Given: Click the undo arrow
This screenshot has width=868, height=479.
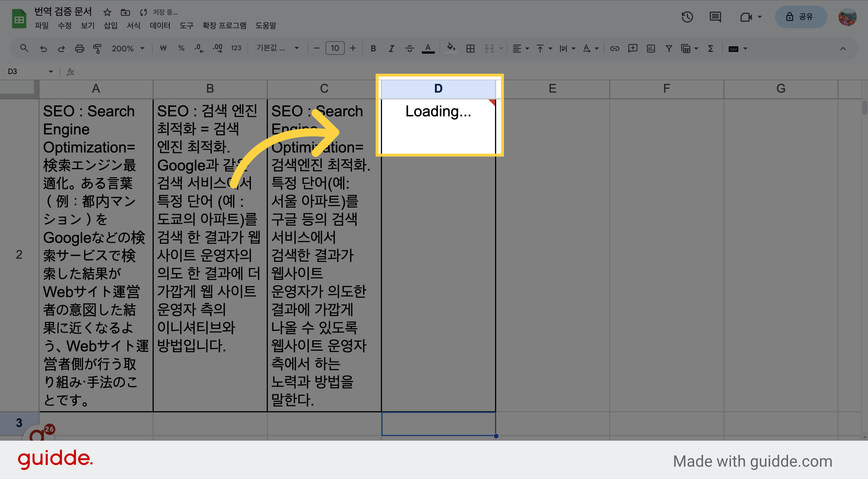Looking at the screenshot, I should click(43, 49).
